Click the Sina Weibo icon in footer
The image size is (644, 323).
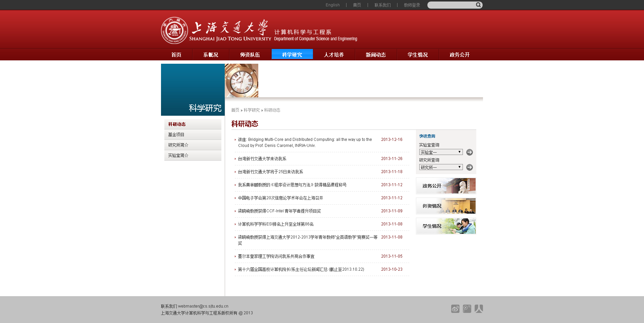[x=455, y=309]
